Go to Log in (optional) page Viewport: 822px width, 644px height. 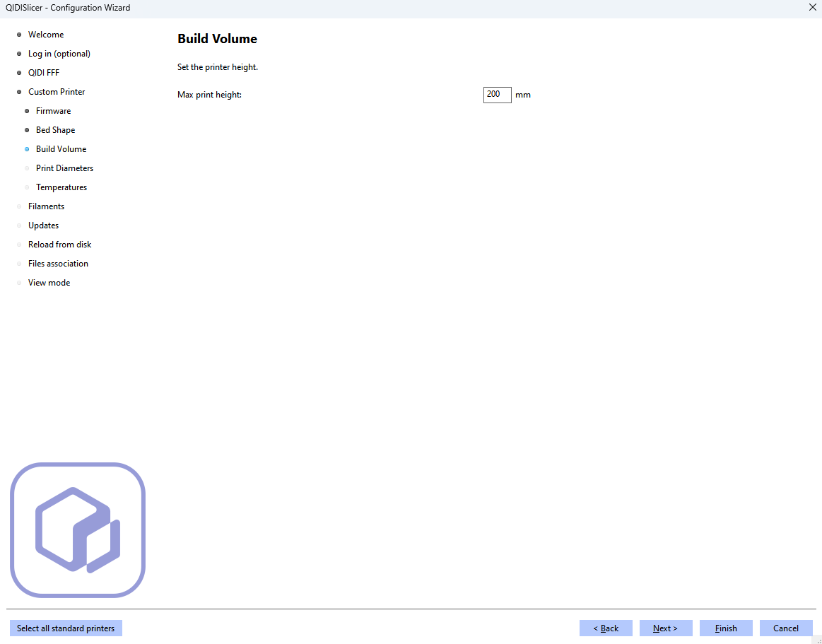(59, 54)
